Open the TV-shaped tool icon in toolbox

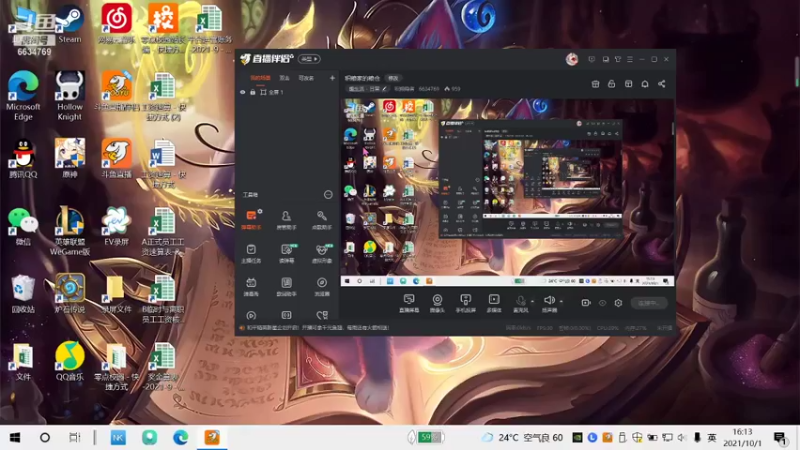coord(251,286)
